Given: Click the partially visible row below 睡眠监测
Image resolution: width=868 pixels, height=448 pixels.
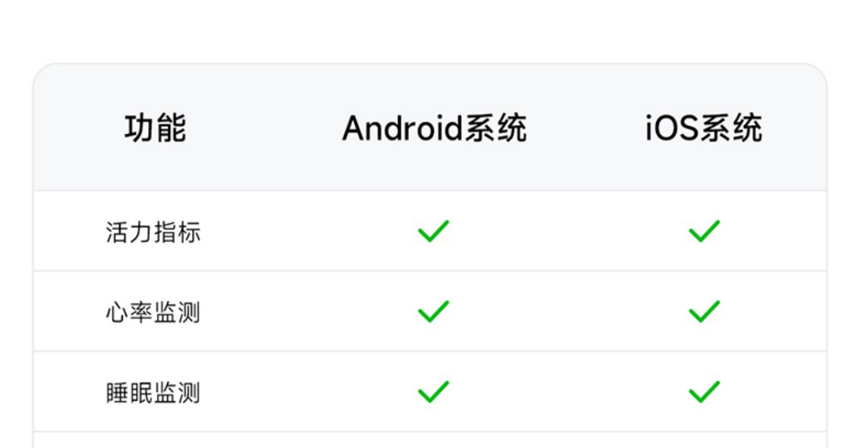Looking at the screenshot, I should [x=429, y=440].
